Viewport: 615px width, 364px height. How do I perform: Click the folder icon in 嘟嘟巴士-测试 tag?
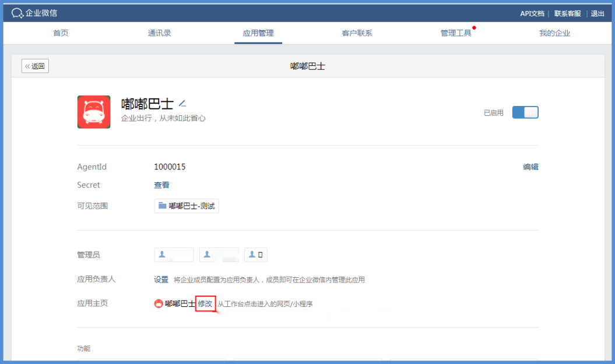162,206
